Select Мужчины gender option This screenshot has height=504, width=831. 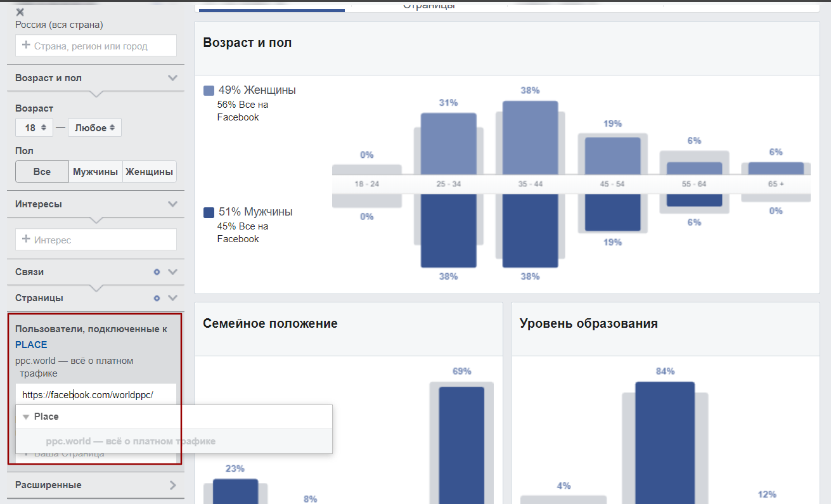(x=96, y=172)
